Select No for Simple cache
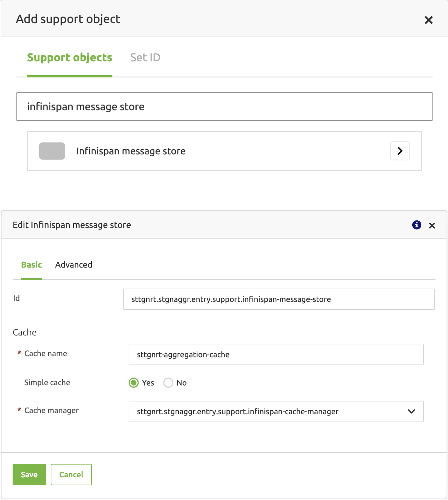Image resolution: width=448 pixels, height=500 pixels. coord(168,383)
